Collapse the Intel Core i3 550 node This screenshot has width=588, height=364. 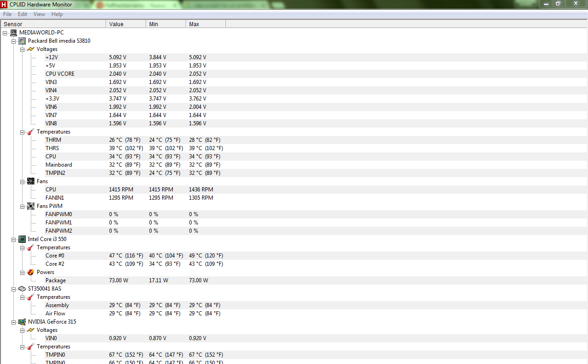tap(13, 240)
